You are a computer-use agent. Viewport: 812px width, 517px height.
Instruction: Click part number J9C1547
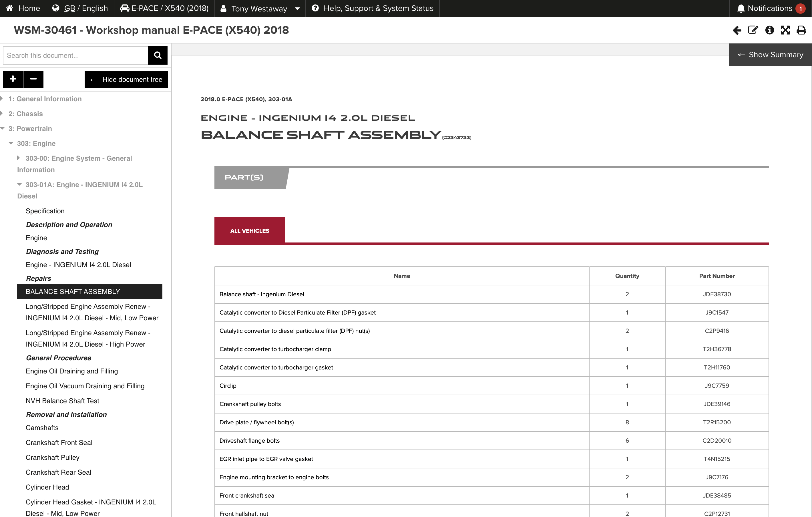717,313
